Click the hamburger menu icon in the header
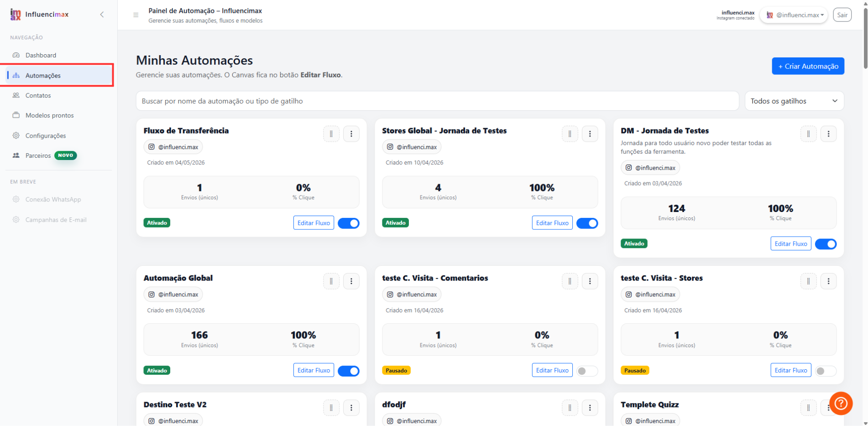Screen dimensions: 868x429 click(136, 15)
